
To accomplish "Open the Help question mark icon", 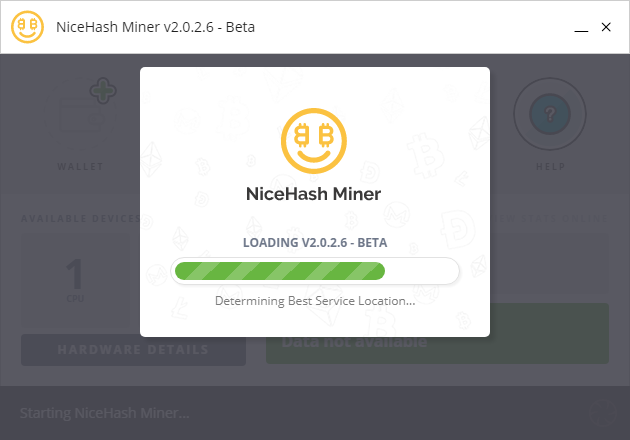I will [x=550, y=114].
